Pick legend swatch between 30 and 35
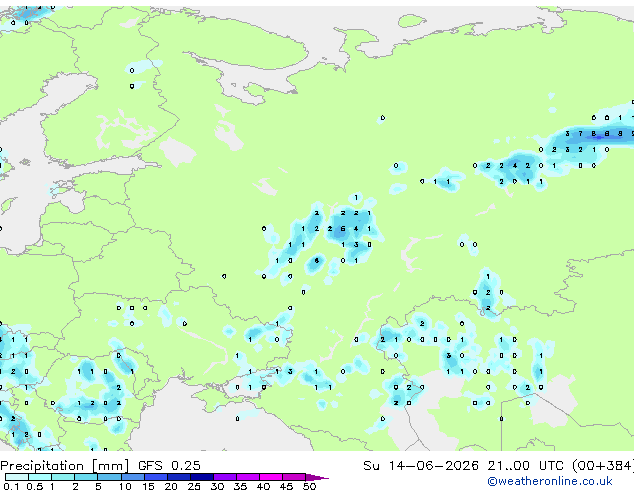This screenshot has width=634, height=490. coord(225,477)
